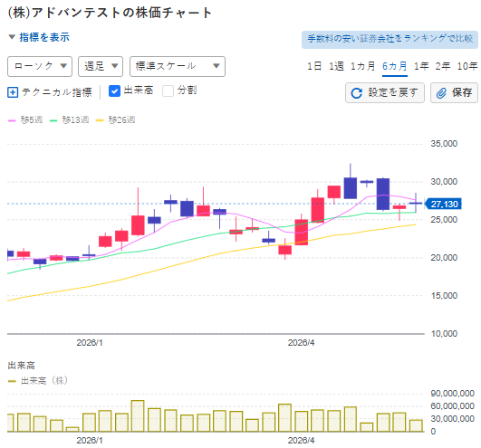Click the 移13週 green legend swatch
The image size is (481, 448).
pyautogui.click(x=53, y=120)
